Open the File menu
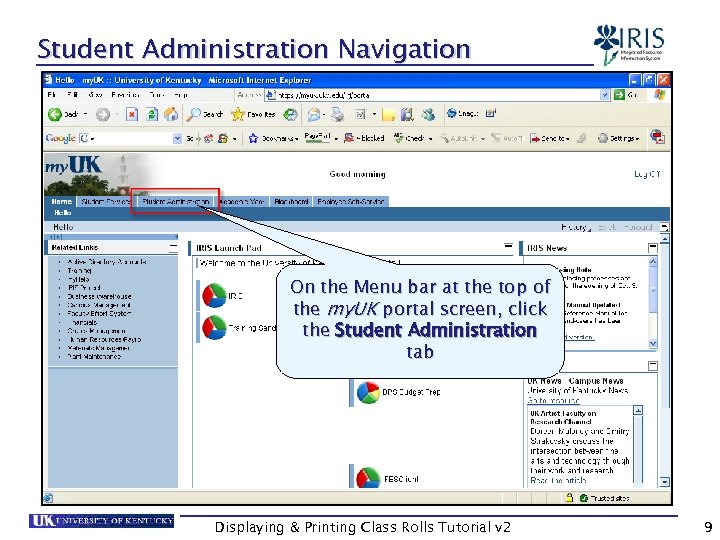720x540 pixels. coord(51,95)
